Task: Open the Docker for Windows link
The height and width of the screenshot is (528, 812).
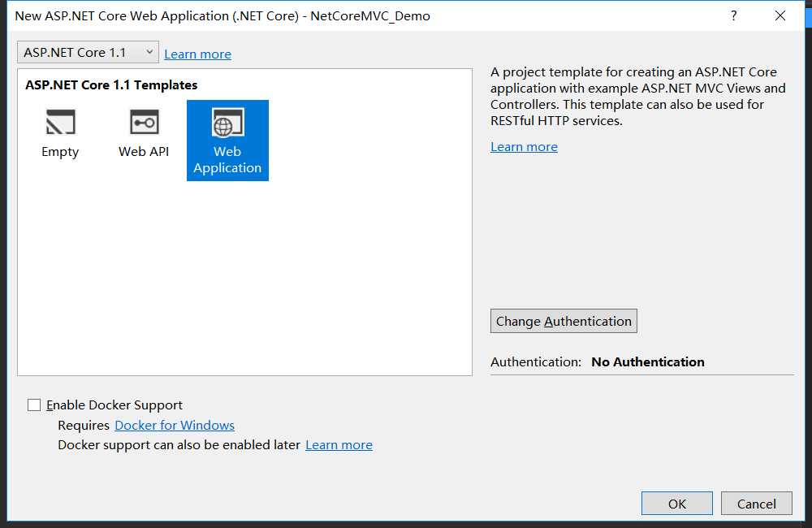Action: point(175,426)
